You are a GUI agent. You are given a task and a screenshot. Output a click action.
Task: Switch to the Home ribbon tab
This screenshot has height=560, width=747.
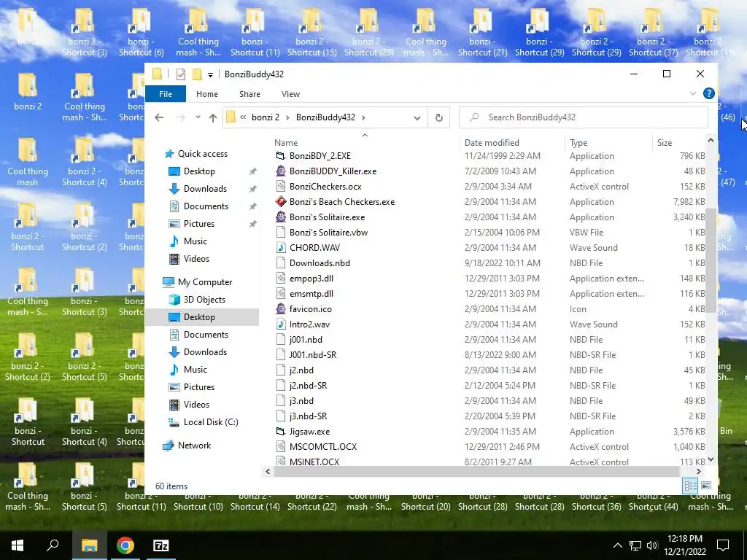(206, 94)
